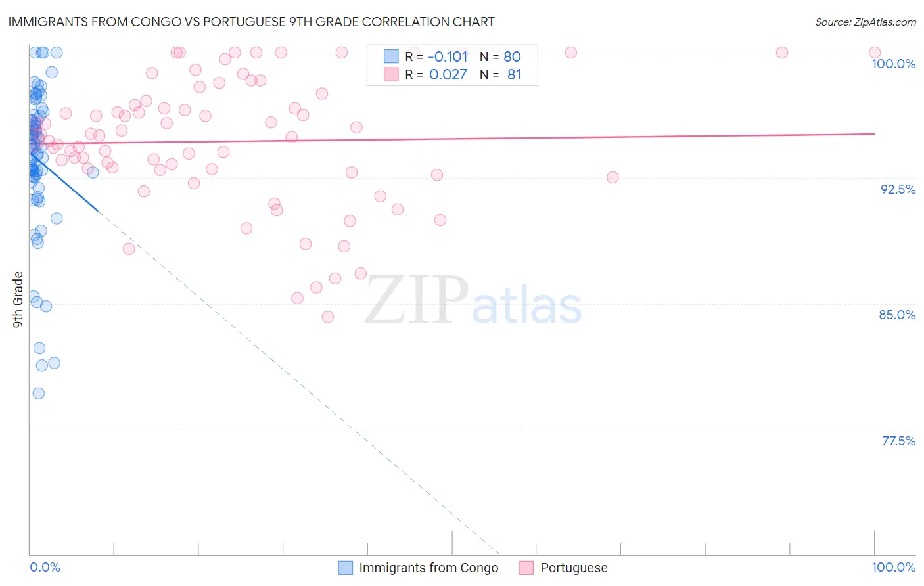Viewport: 924px width, 586px height.
Task: Click the lowest blue Congo data point
Action: [39, 394]
